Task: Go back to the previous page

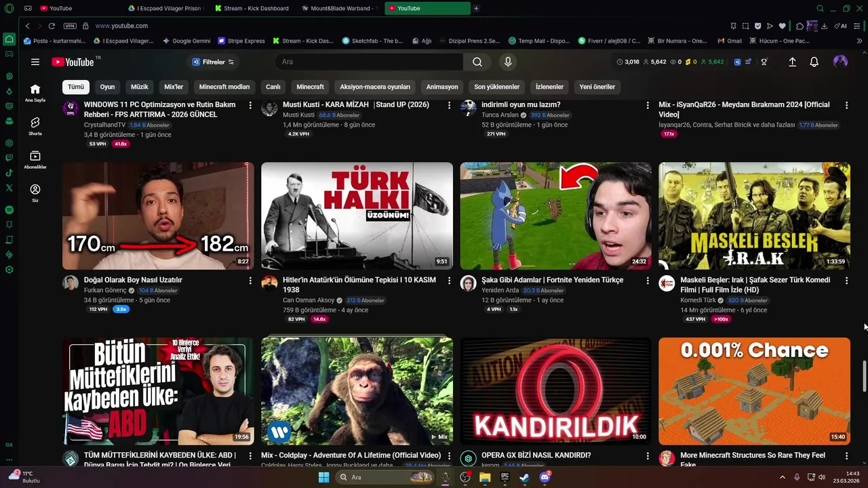Action: (x=27, y=26)
